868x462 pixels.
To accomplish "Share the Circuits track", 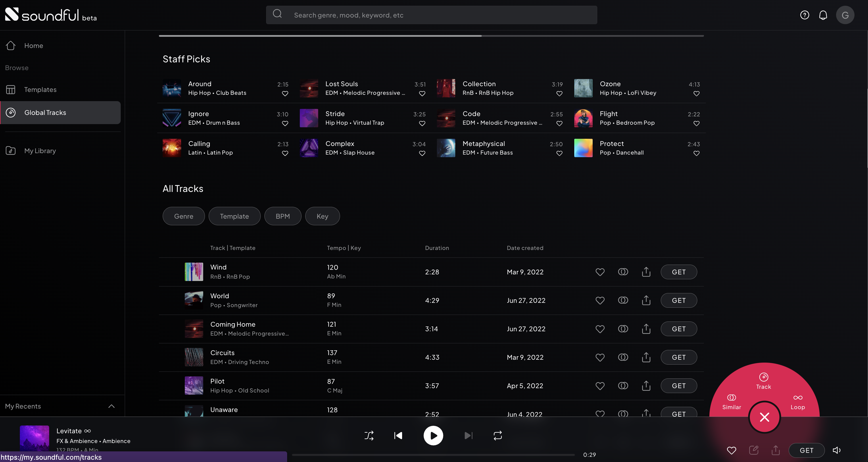I will point(646,357).
